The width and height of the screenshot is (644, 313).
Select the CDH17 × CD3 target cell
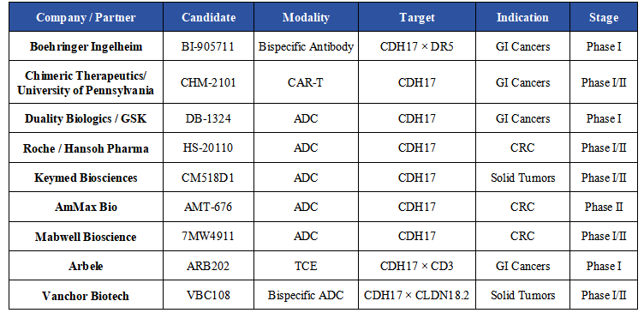(417, 266)
